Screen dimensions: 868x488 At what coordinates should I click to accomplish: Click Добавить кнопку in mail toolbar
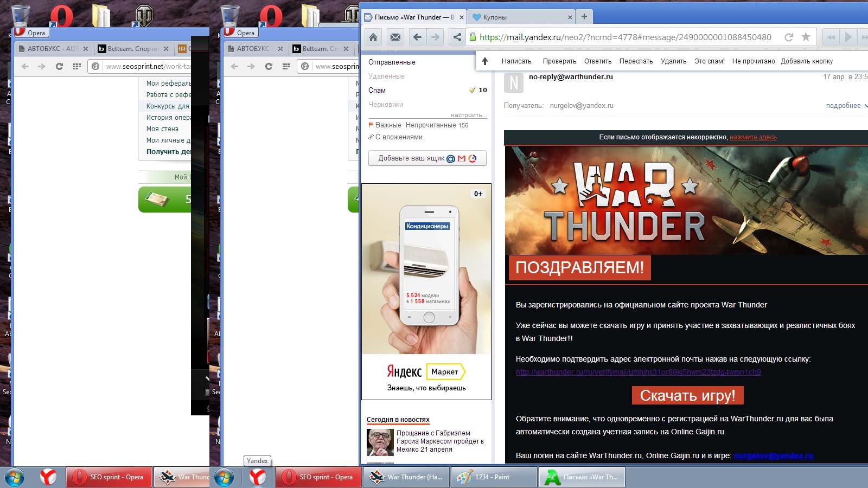pos(807,61)
